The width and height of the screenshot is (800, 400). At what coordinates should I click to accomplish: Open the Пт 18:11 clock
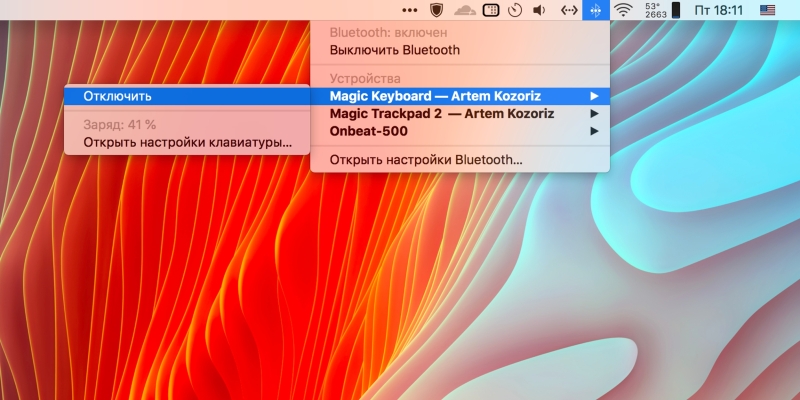tap(719, 10)
